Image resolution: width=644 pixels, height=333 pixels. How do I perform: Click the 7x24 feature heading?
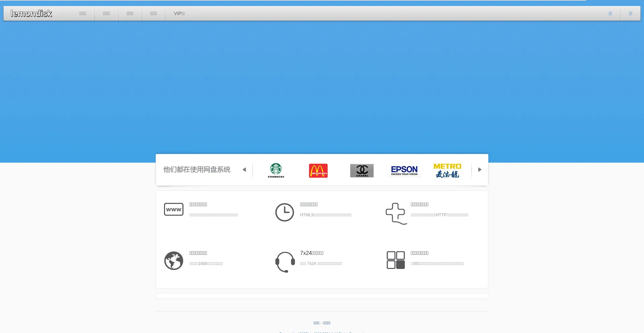pyautogui.click(x=312, y=253)
